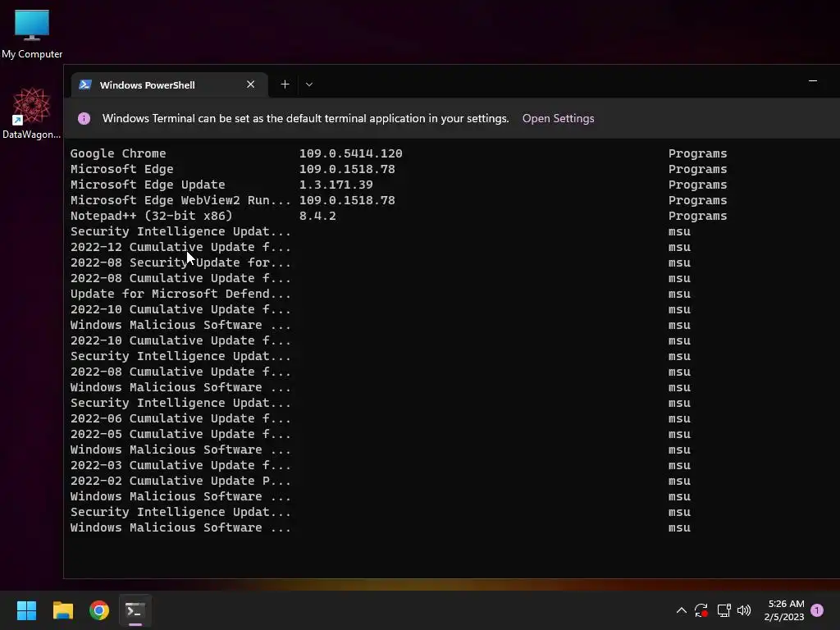Click the Microsoft Edge Update row
This screenshot has height=630, width=840.
click(148, 185)
